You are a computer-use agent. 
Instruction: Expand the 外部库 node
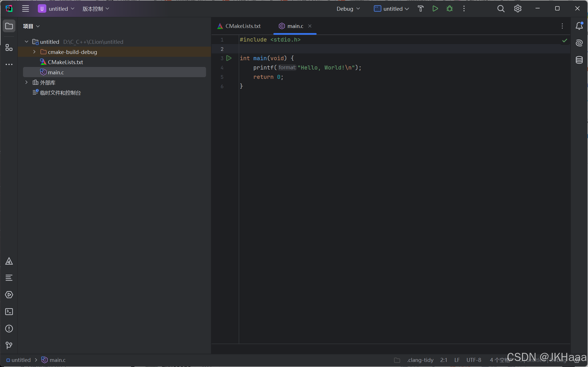click(x=27, y=82)
